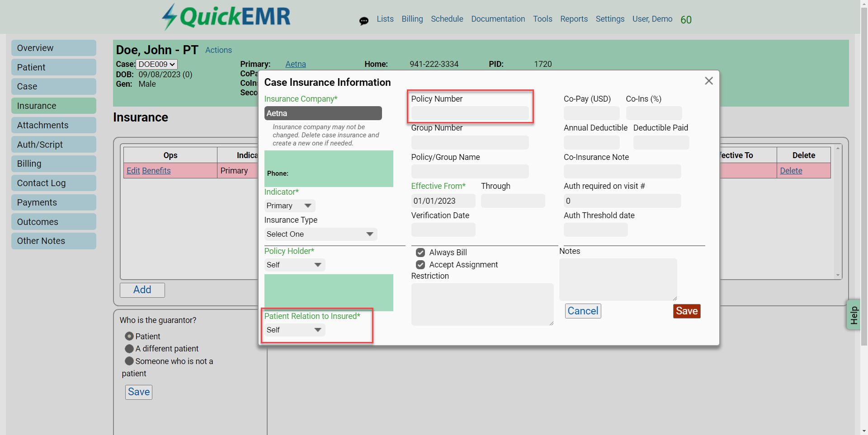Image resolution: width=868 pixels, height=435 pixels.
Task: Open the Help side tab
Action: [x=854, y=315]
